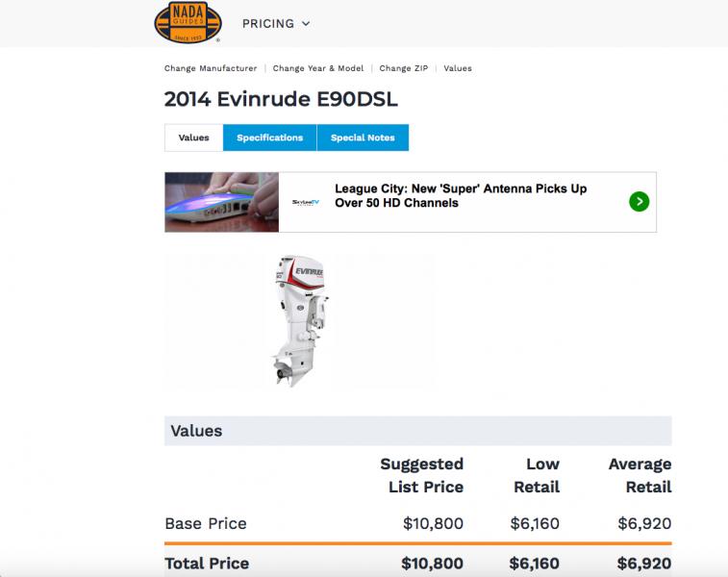Image resolution: width=728 pixels, height=577 pixels.
Task: Click the SkyLinkTV logo in the ad
Action: point(307,202)
